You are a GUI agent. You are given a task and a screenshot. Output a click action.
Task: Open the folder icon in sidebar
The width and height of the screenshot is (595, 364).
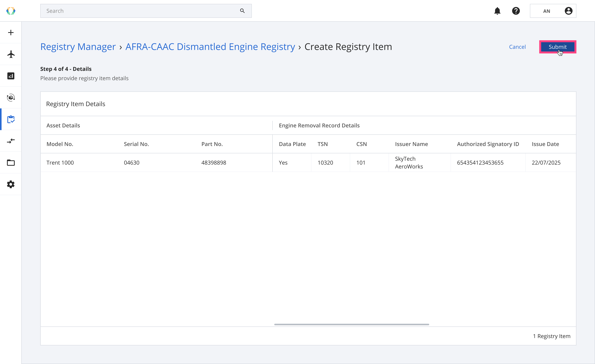[11, 162]
